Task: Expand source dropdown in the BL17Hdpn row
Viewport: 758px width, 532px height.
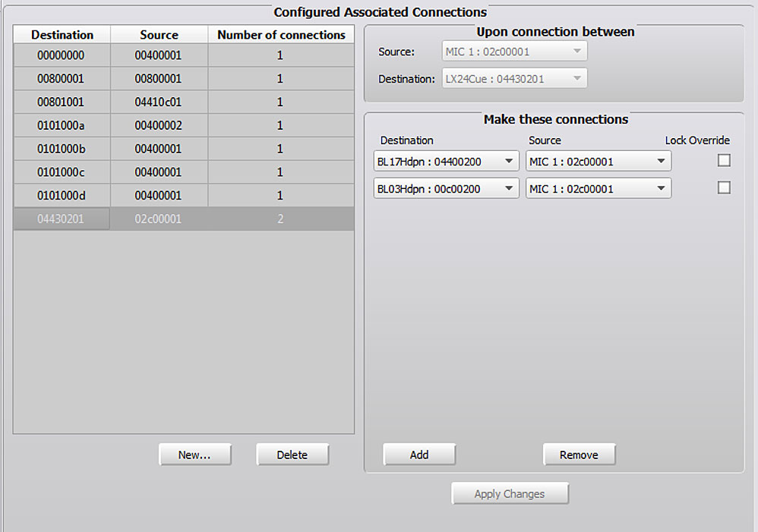Action: 598,161
